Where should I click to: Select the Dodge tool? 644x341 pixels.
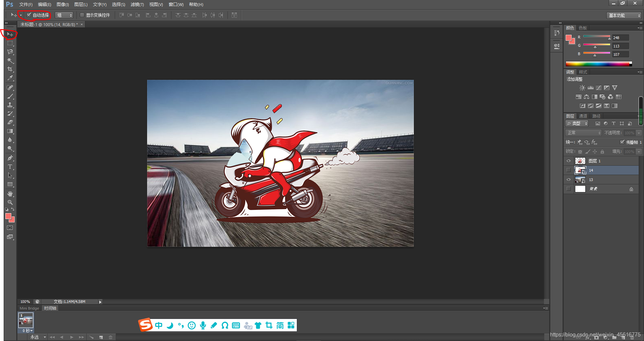click(x=10, y=148)
